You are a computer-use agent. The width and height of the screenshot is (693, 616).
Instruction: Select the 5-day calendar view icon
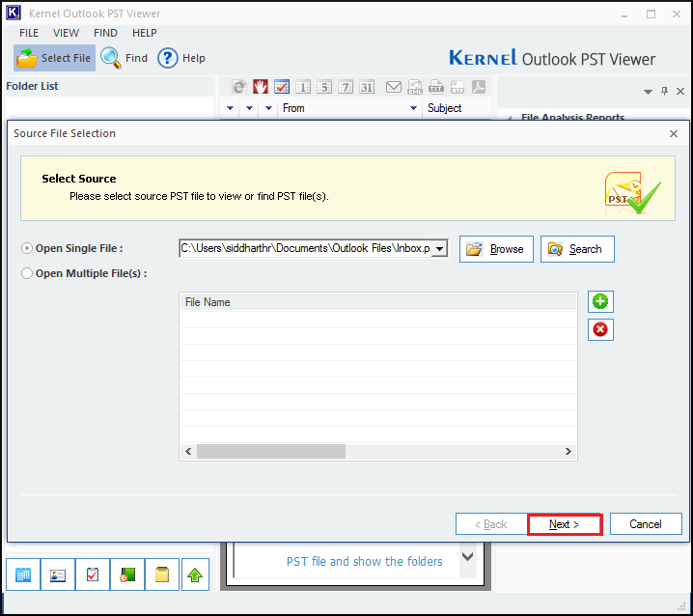324,87
